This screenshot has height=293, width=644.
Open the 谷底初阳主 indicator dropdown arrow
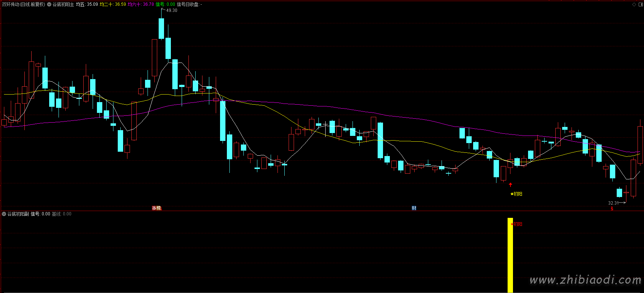tap(49, 5)
